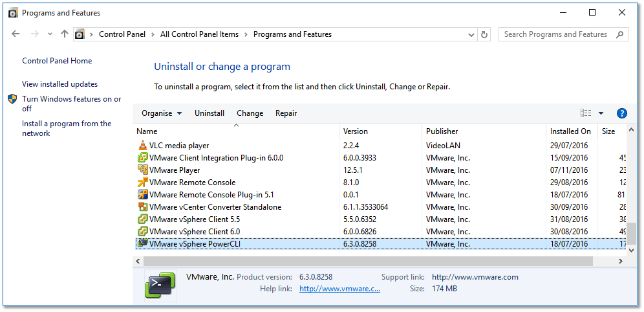
Task: Go up one level with up arrow
Action: (65, 34)
